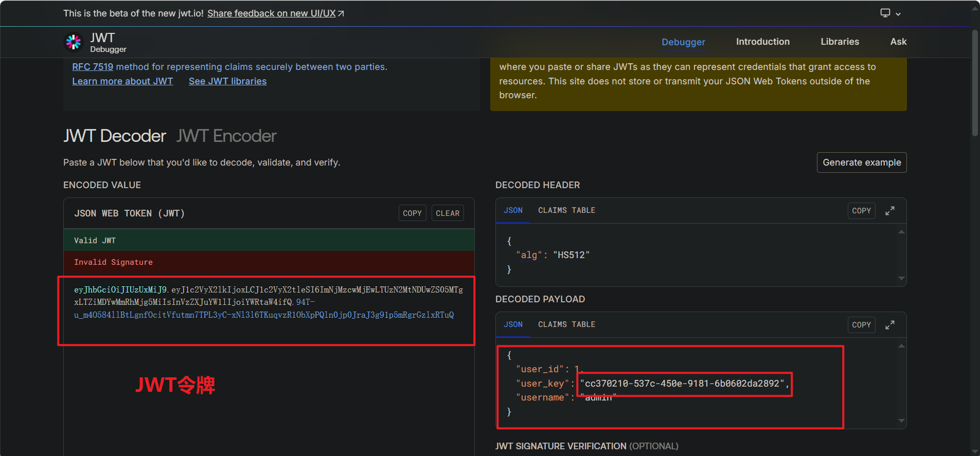Select JSON tab in Decoded Header
Screen dimensions: 980x456
click(x=513, y=210)
